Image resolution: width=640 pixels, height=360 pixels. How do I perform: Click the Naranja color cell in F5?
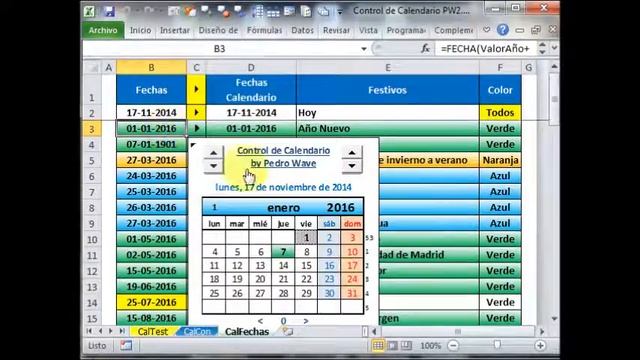click(500, 160)
